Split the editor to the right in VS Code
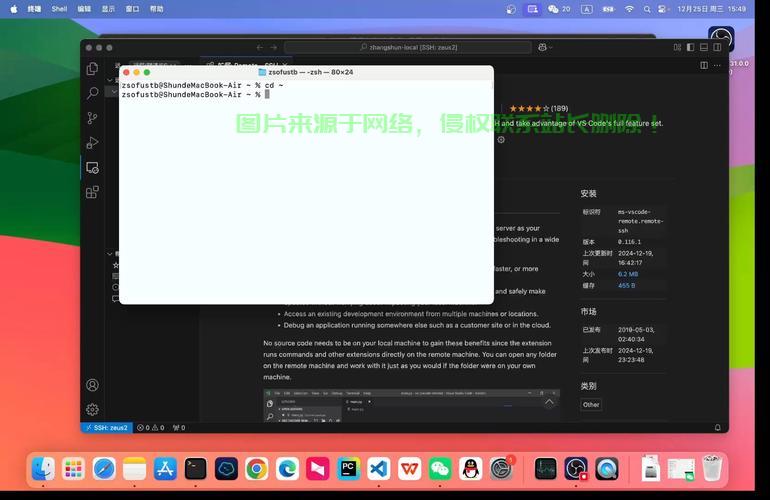The image size is (770, 500). coord(704,65)
